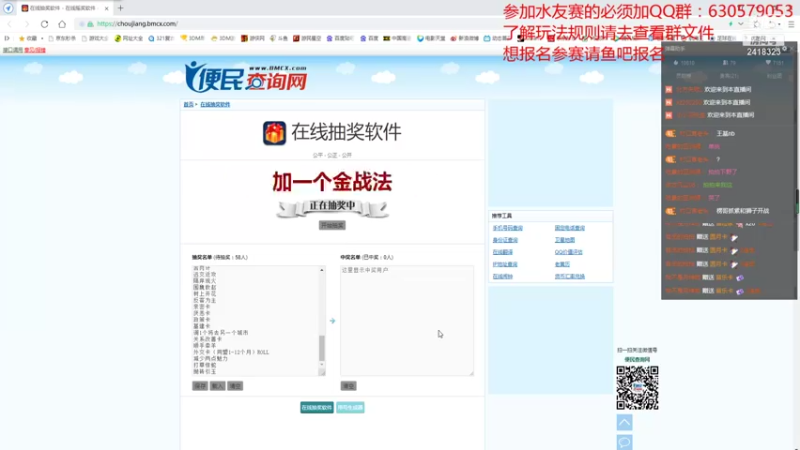Go to the browser home page icon
Viewport: 800px width, 450px height.
tap(62, 24)
